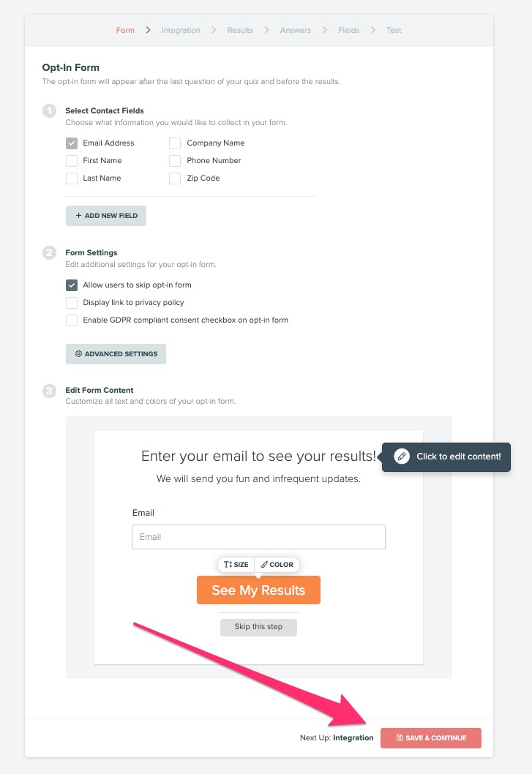Click the brush icon on the COLOR control
Image resolution: width=532 pixels, height=774 pixels.
point(266,564)
